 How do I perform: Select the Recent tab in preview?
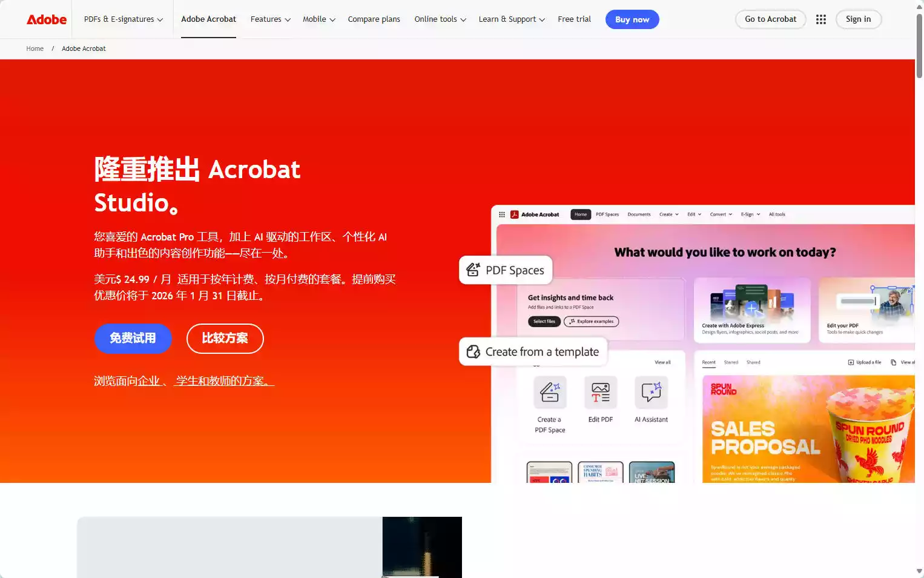click(x=708, y=362)
